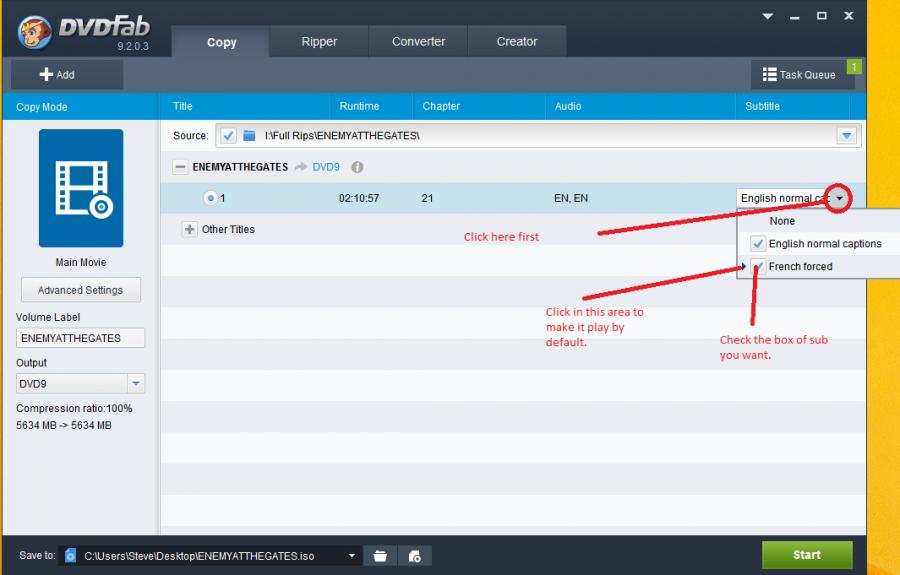Click the folder icon next to Save to path
This screenshot has height=575, width=900.
[381, 555]
